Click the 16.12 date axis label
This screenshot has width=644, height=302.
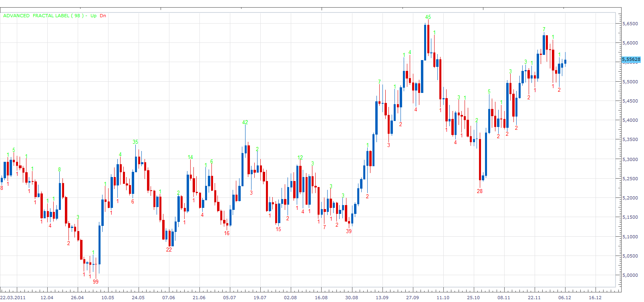[x=595, y=297]
